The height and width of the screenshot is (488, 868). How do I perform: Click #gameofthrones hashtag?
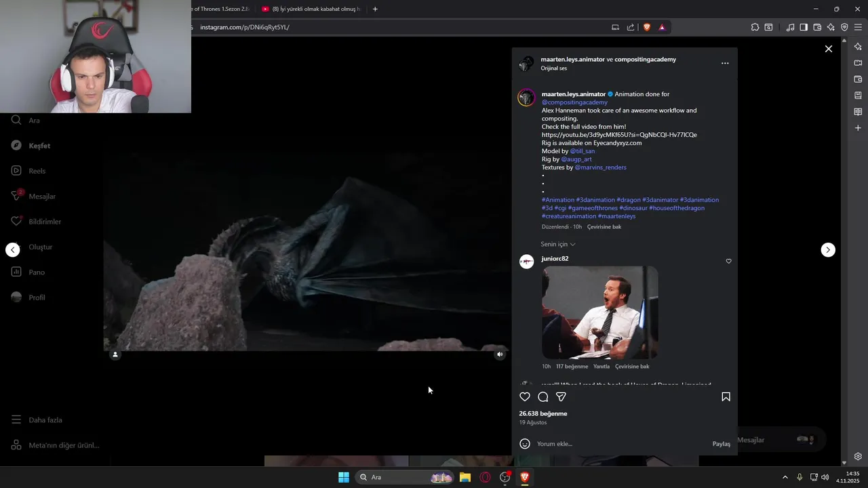tap(593, 208)
